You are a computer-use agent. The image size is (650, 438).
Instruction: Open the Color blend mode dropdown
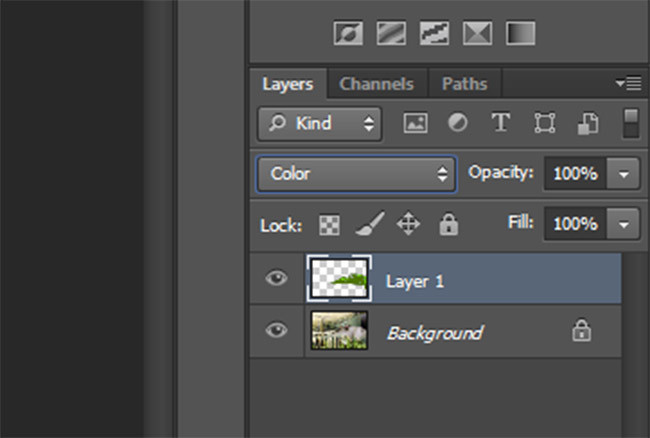click(356, 174)
